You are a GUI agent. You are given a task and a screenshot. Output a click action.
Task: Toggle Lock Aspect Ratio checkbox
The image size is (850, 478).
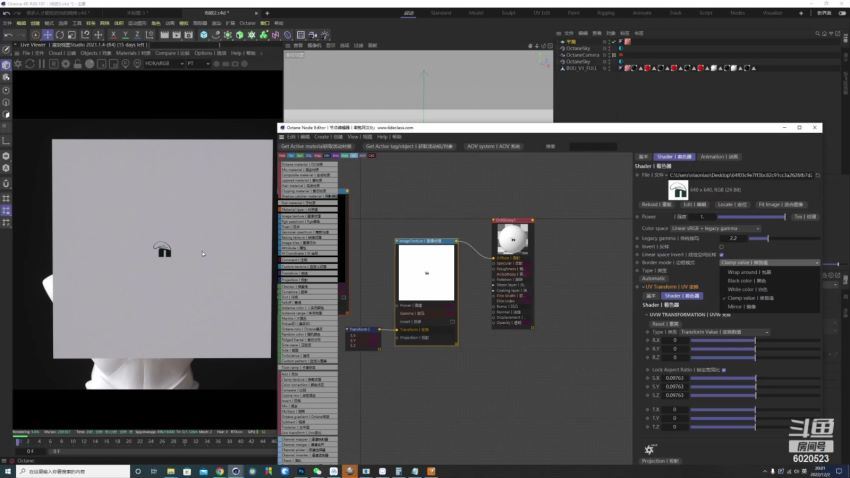(x=723, y=370)
